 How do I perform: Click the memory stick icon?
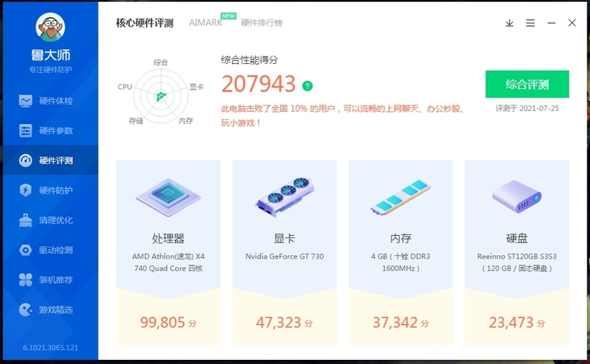400,197
